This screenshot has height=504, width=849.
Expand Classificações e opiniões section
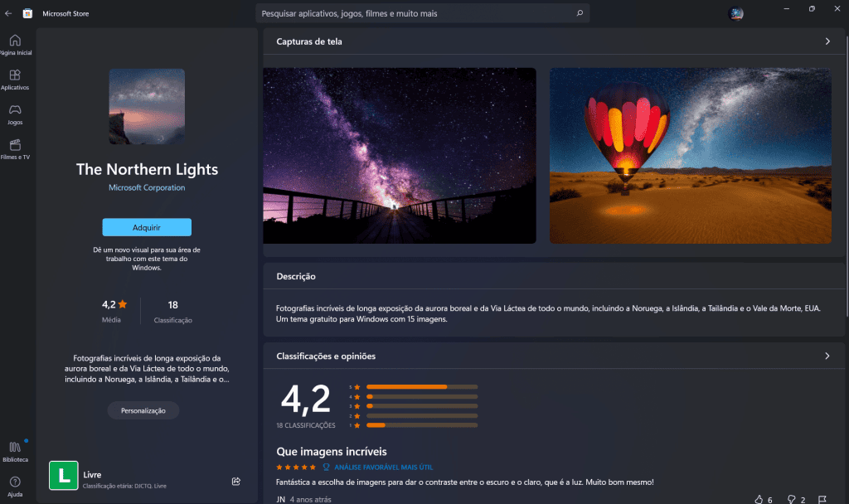(x=827, y=356)
